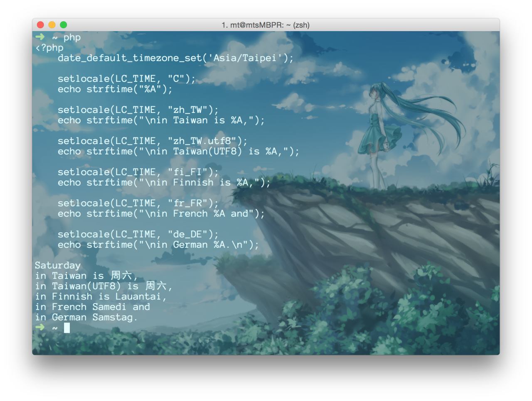Click the setlocale(LC_TIME, "C") line
The height and width of the screenshot is (401, 532).
tap(126, 79)
